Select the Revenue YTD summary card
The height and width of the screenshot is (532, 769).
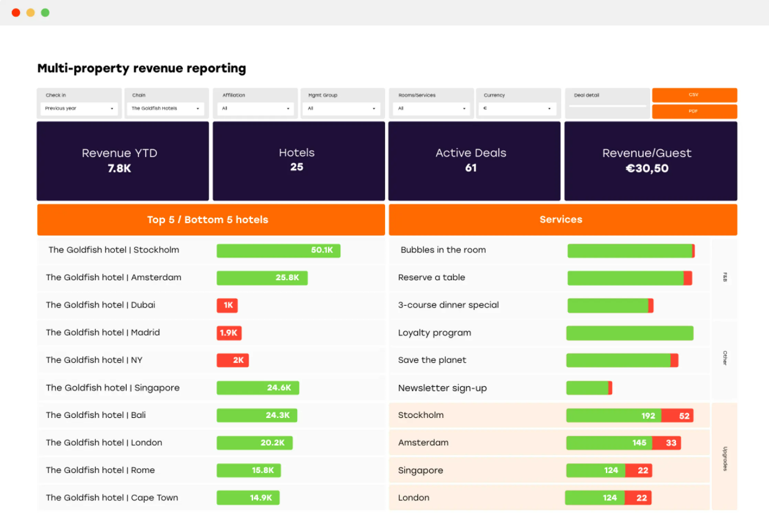[x=123, y=161]
